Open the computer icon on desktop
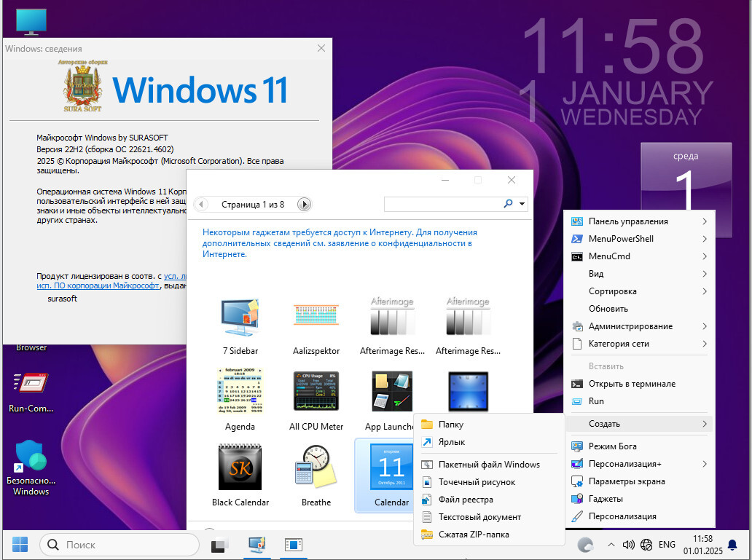Image resolution: width=752 pixels, height=560 pixels. [x=31, y=22]
